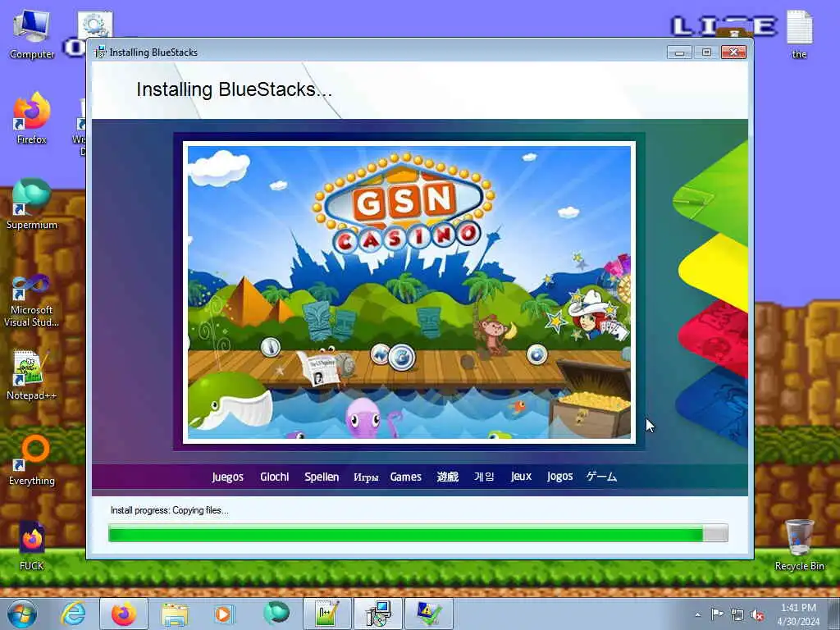The width and height of the screenshot is (840, 630).
Task: Open the Windows Start menu orb
Action: pyautogui.click(x=21, y=614)
